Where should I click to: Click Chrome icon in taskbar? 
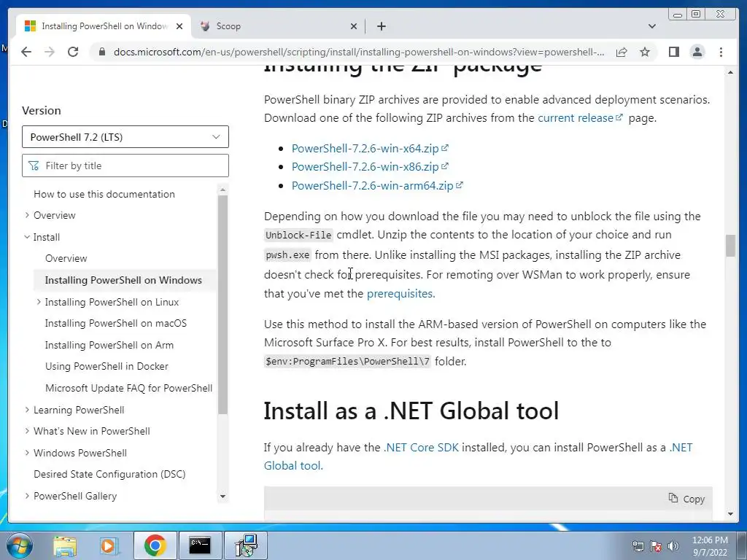click(155, 545)
